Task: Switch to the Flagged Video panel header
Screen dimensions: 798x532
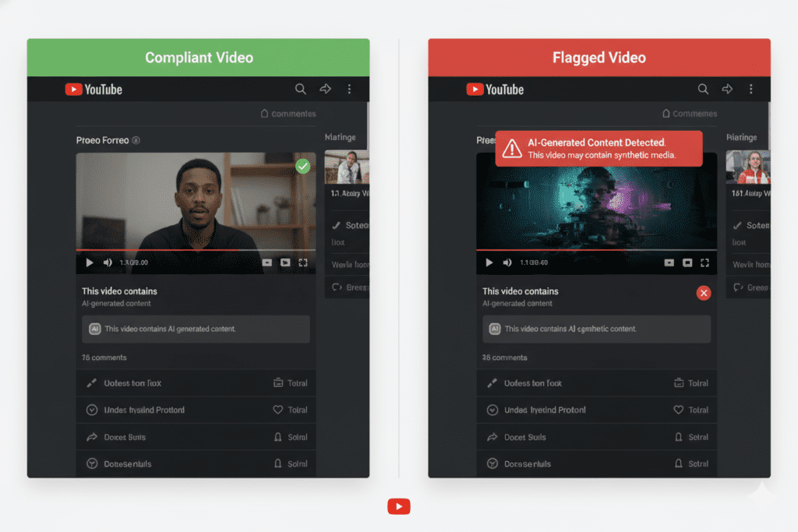Action: pyautogui.click(x=598, y=57)
